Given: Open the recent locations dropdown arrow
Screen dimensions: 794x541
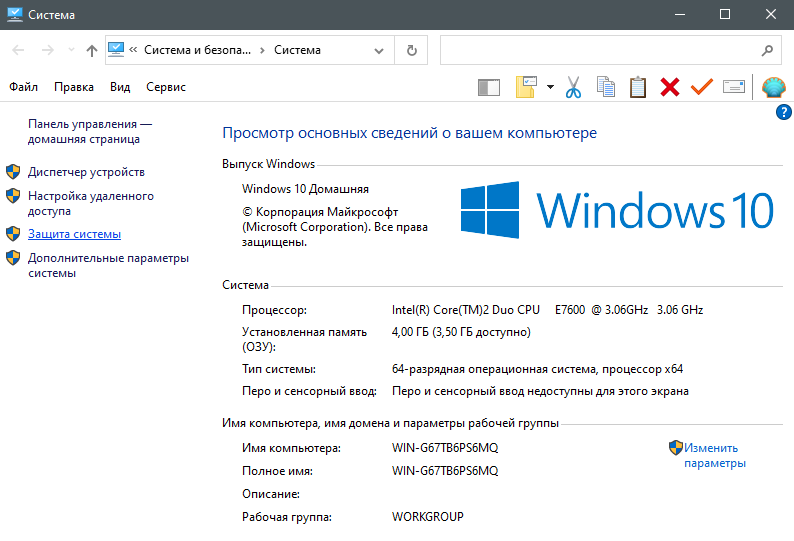Looking at the screenshot, I should pos(71,50).
